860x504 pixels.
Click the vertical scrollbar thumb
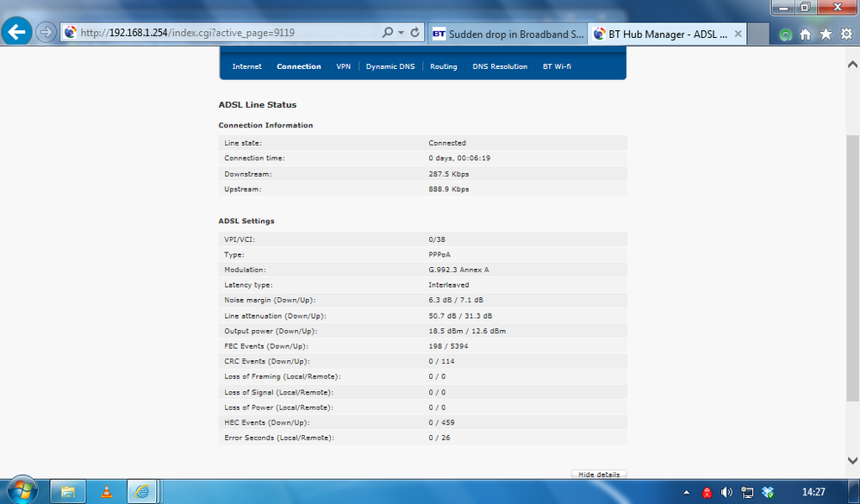(x=852, y=268)
